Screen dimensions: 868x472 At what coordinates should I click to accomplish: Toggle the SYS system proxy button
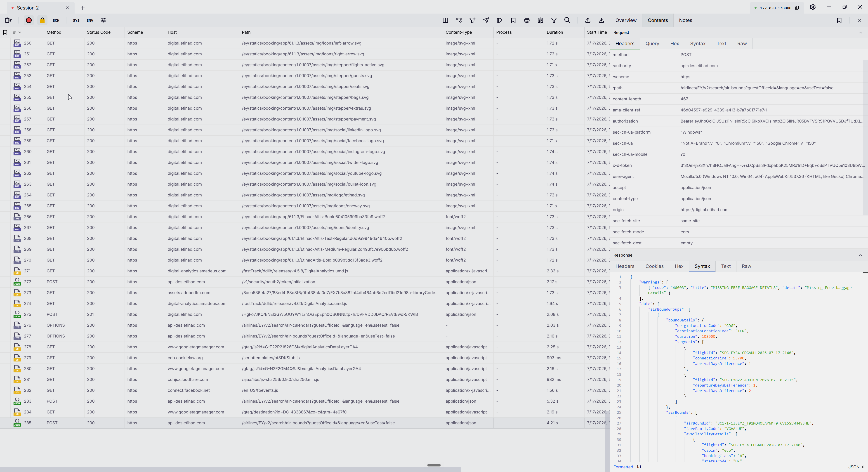(x=76, y=20)
